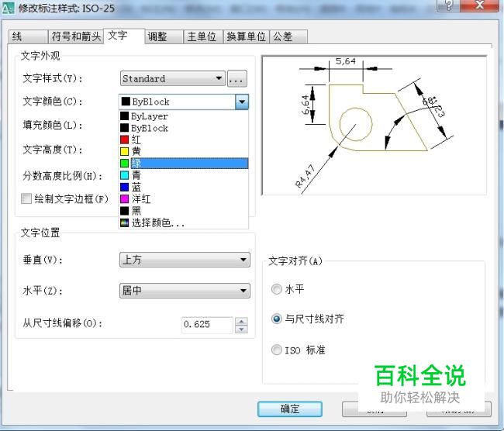Collapse the 文字颜色 dropdown arrow
The height and width of the screenshot is (431, 504).
point(242,102)
